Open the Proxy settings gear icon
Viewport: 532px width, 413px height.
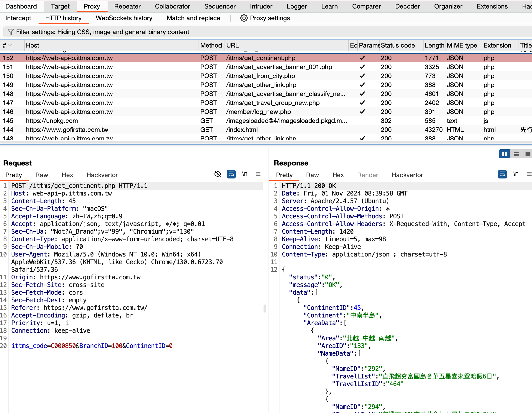click(x=244, y=18)
